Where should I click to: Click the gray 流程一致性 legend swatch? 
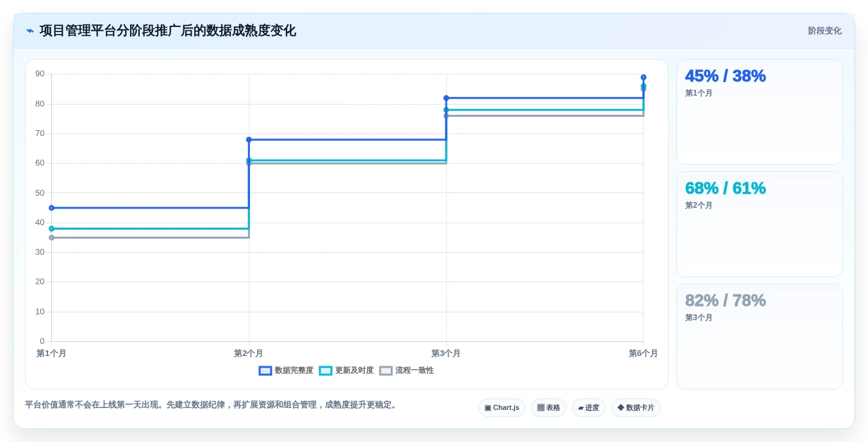click(386, 371)
